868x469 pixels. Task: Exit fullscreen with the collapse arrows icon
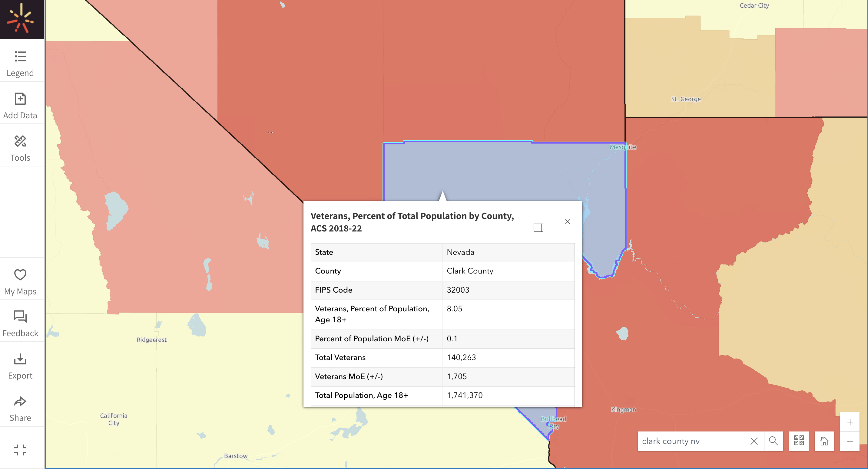click(x=20, y=449)
